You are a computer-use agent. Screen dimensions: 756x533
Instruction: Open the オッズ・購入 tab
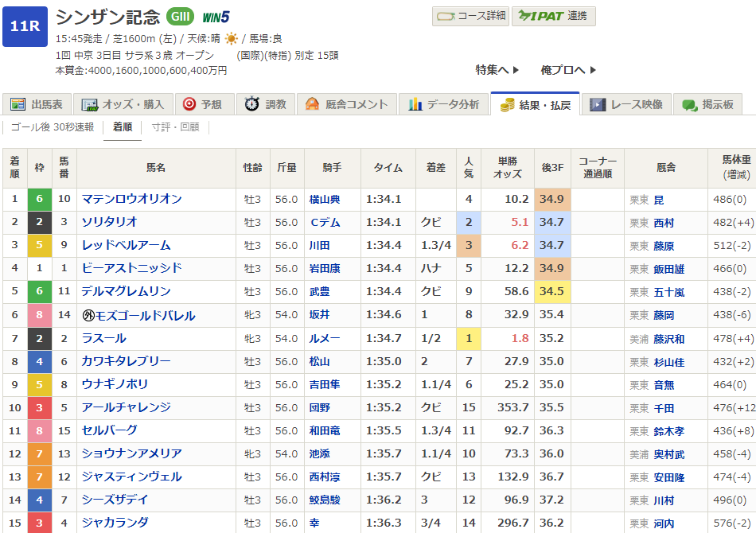(123, 104)
